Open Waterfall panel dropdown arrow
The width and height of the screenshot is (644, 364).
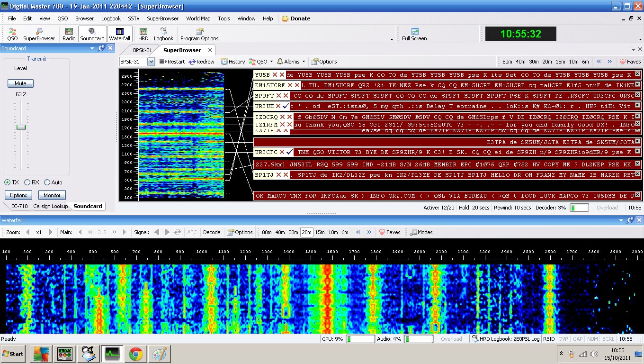622,220
